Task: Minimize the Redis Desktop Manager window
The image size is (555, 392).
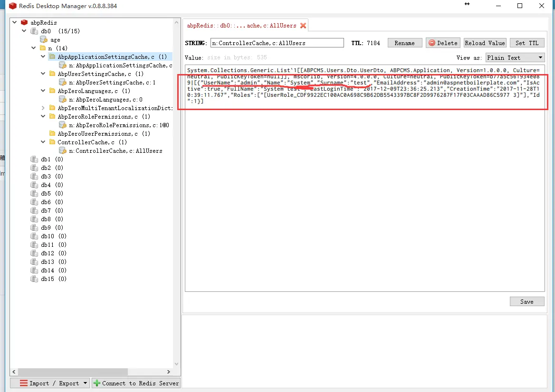Action: point(498,6)
